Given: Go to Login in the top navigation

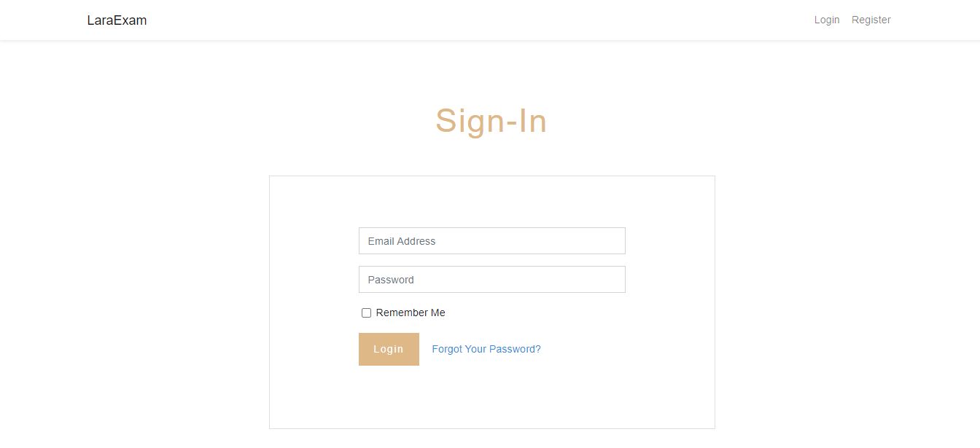Looking at the screenshot, I should coord(827,20).
